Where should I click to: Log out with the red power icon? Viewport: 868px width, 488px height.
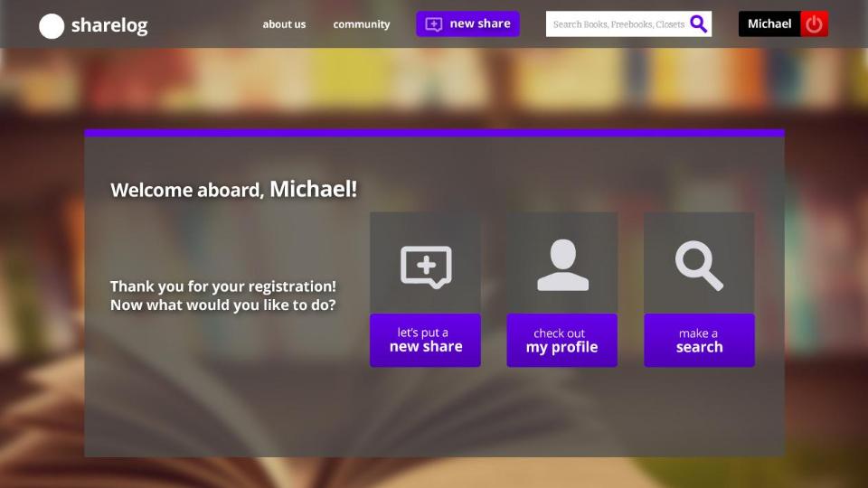(815, 24)
